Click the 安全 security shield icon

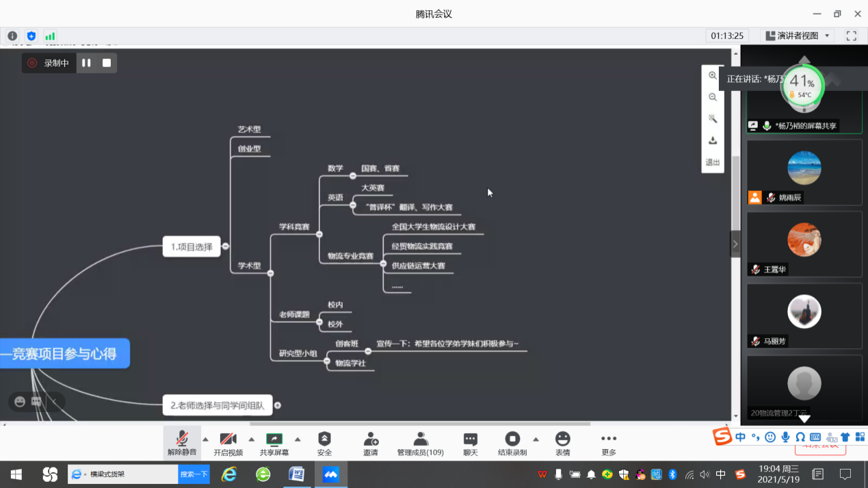click(x=324, y=439)
